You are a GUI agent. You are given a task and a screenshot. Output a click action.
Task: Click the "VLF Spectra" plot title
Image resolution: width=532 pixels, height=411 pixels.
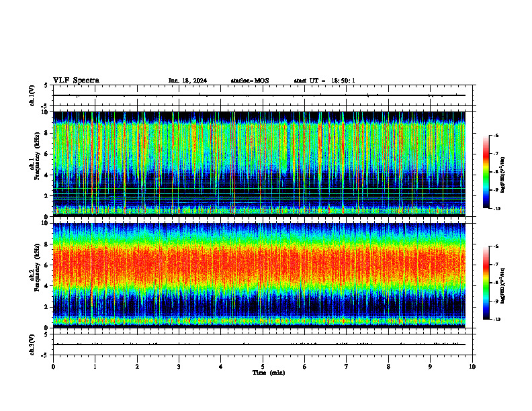(76, 81)
